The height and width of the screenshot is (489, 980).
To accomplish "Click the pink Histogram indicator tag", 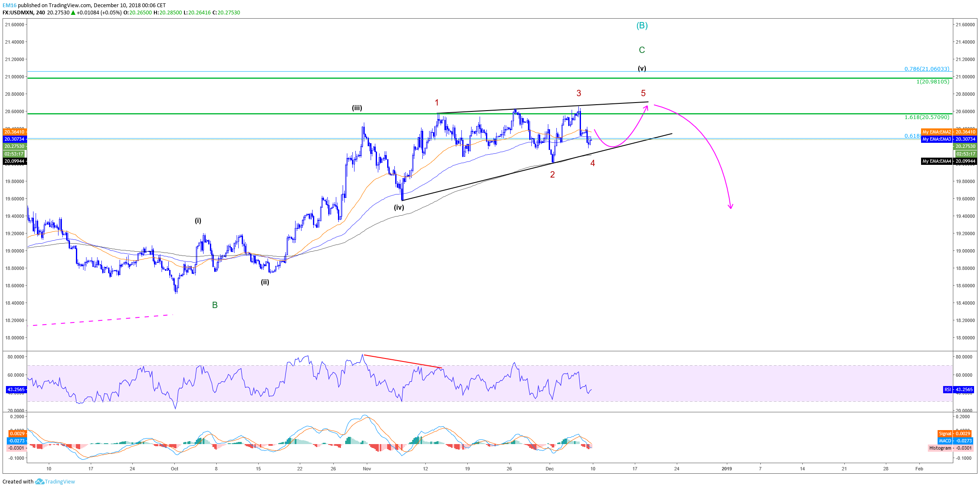I will tap(940, 448).
